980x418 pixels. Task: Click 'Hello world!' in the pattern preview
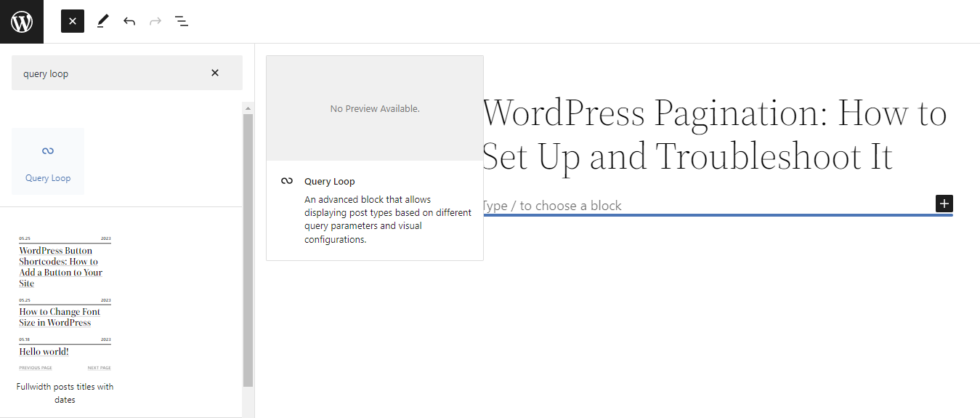[44, 352]
